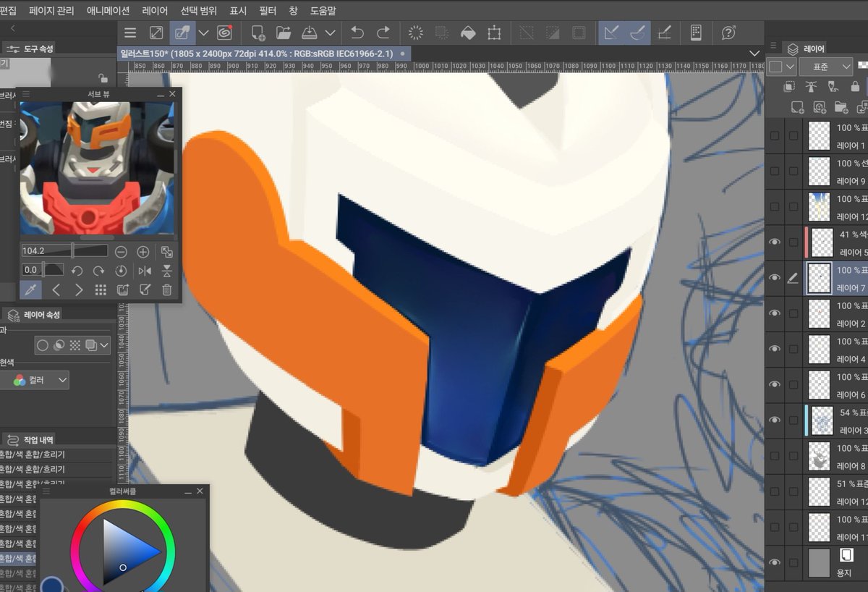Toggle Snap to Special Ruler icon
The image size is (868, 592).
(637, 33)
